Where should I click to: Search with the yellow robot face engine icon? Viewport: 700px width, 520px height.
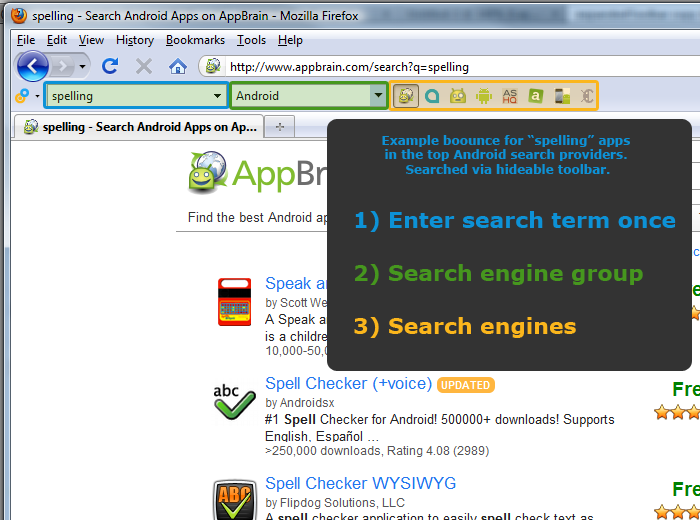(458, 96)
